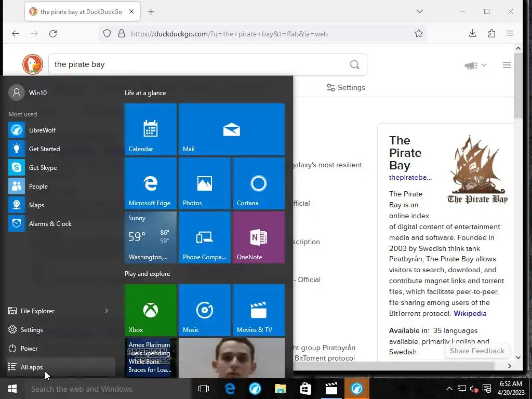Launch LibreWolf from Most used list
Viewport: 532px width, 399px height.
61,130
